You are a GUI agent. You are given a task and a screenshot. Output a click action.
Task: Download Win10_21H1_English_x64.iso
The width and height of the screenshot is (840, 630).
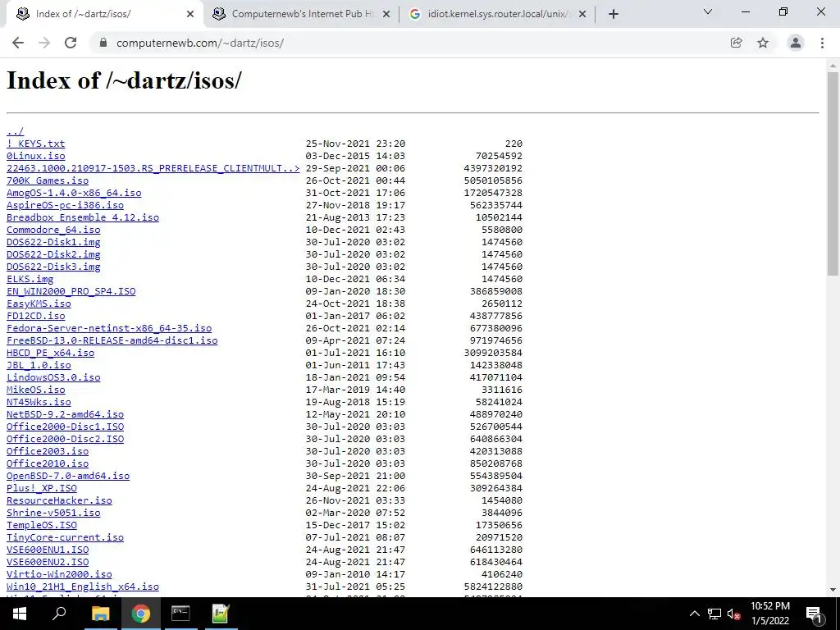(x=83, y=587)
